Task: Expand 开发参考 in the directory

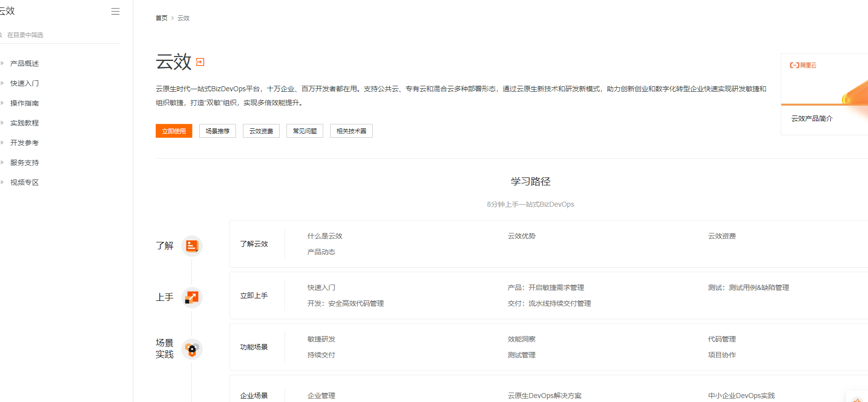Action: point(24,143)
